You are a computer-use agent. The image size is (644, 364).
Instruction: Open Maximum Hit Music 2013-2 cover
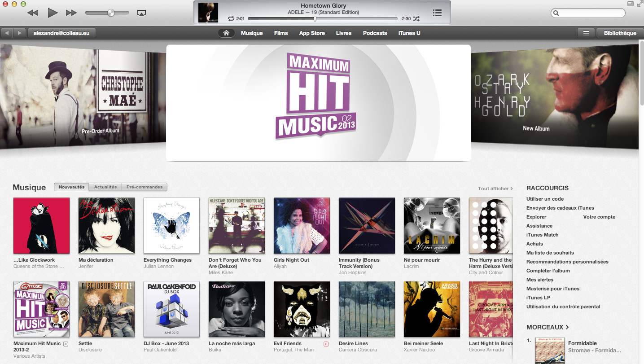point(41,309)
